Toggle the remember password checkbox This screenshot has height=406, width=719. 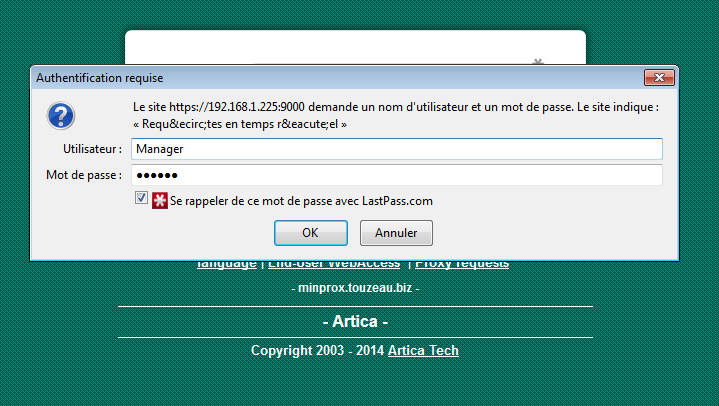click(141, 200)
